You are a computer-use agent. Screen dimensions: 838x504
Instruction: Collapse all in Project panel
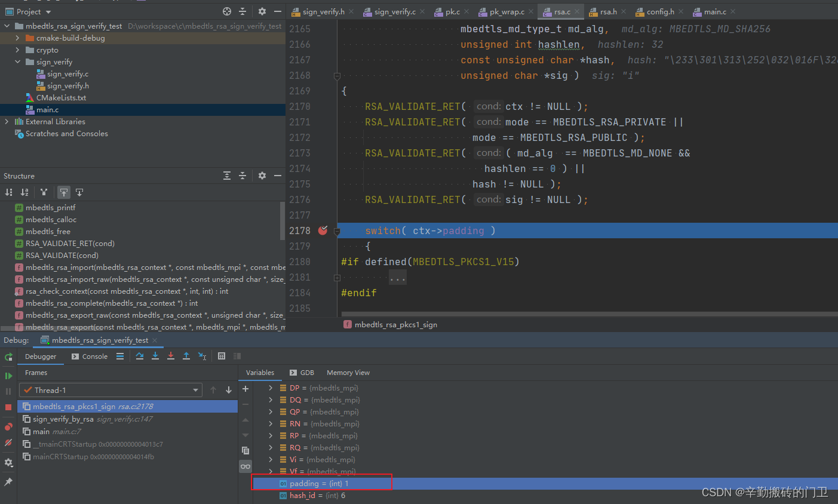click(x=243, y=11)
